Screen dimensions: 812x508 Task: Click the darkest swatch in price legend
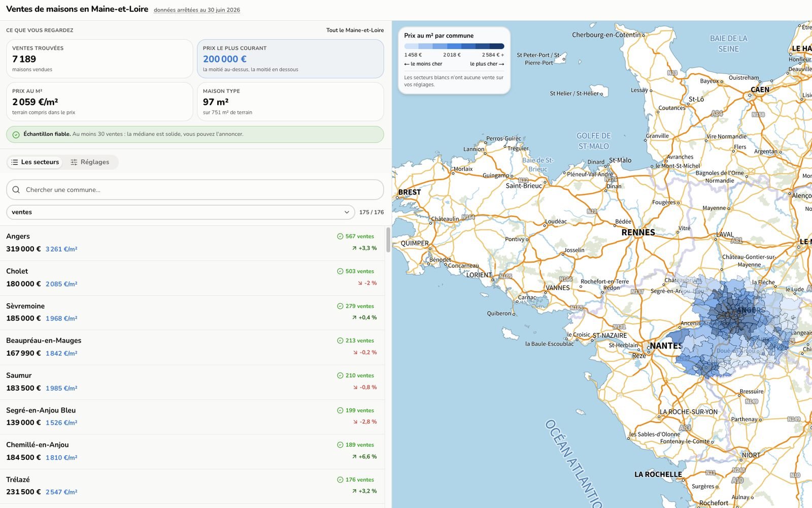(497, 46)
